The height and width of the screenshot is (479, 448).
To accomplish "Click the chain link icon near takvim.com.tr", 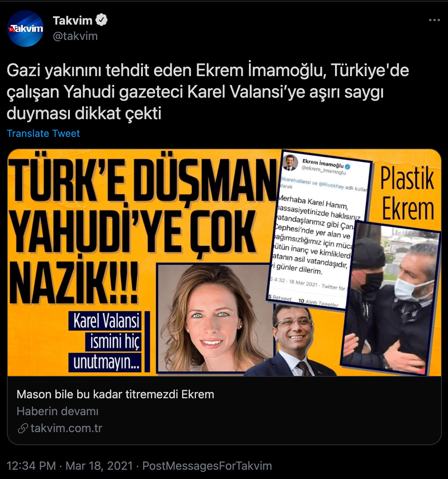I will pyautogui.click(x=23, y=428).
